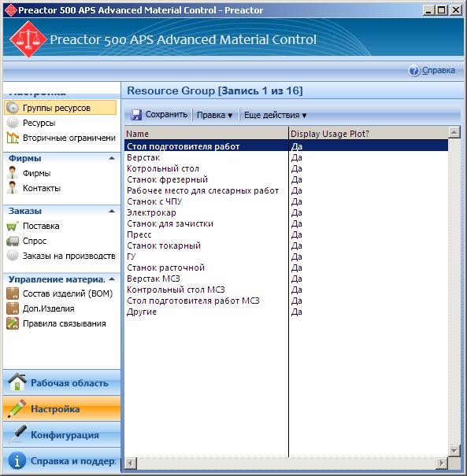
Task: Click Да value in Пресс row
Action: [x=297, y=234]
